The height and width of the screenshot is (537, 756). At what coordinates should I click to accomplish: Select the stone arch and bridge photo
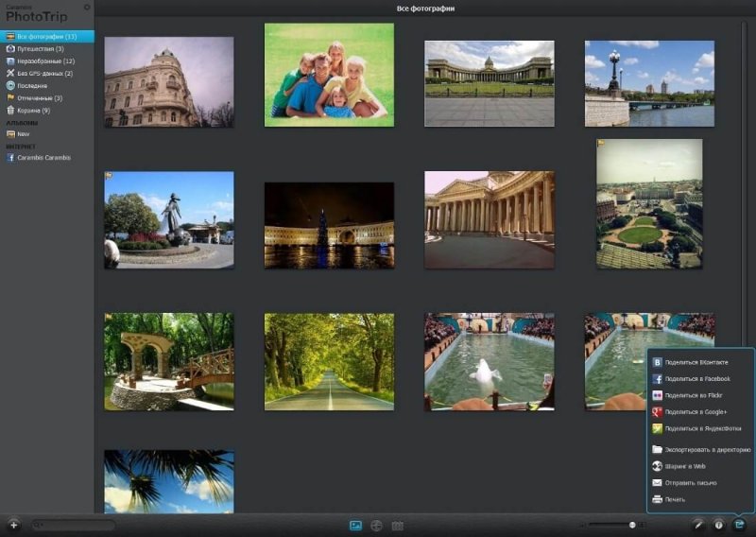(x=169, y=362)
